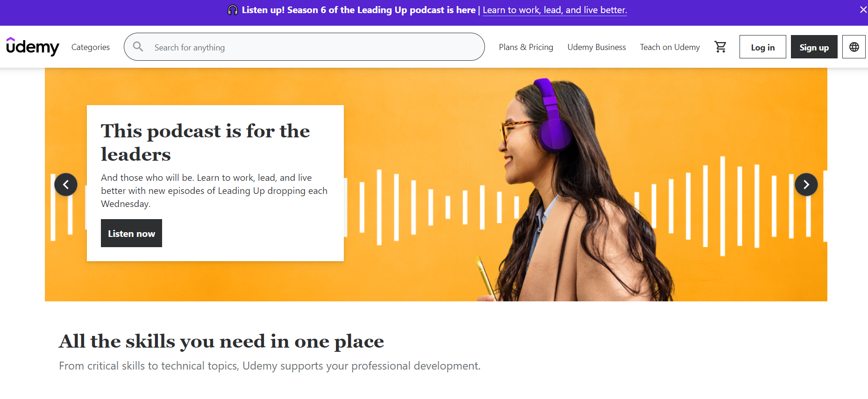Follow the Learn to work, lead link
868x399 pixels.
tap(555, 10)
